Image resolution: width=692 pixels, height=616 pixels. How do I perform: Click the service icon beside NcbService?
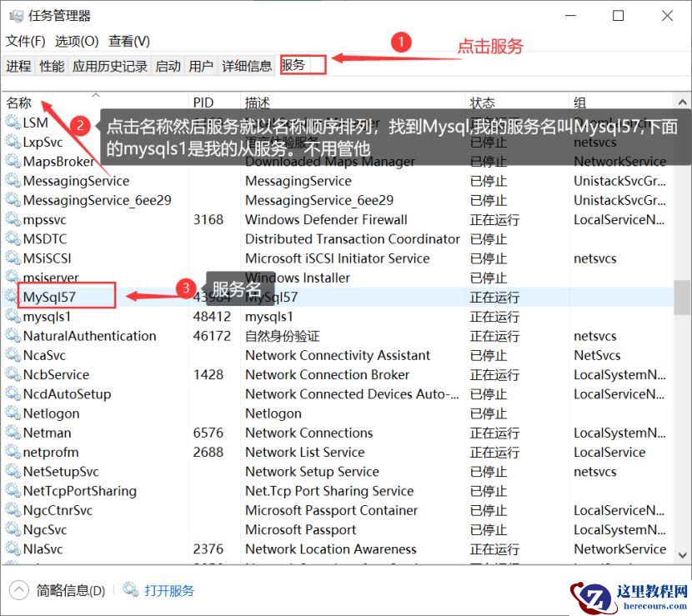tap(13, 374)
